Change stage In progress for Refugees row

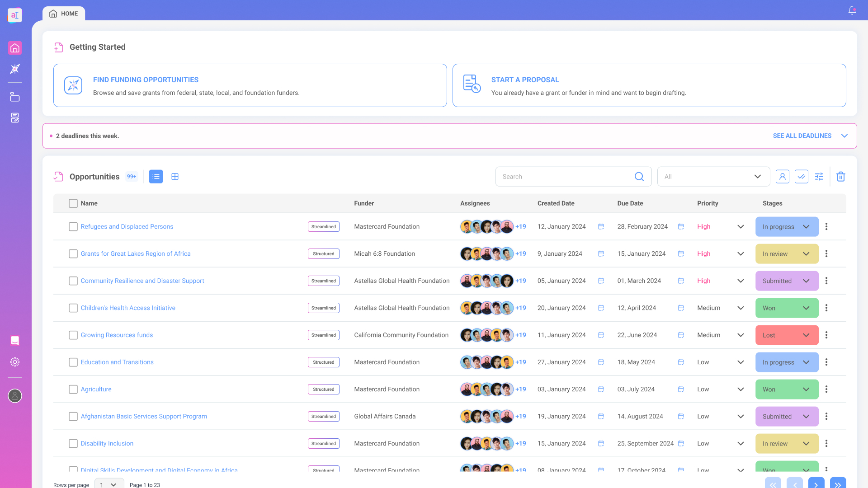coord(787,226)
